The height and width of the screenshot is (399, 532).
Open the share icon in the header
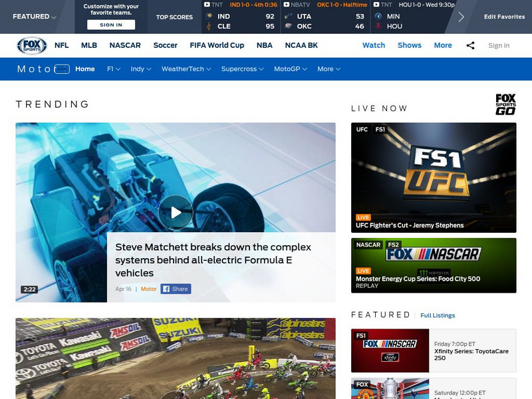(471, 45)
